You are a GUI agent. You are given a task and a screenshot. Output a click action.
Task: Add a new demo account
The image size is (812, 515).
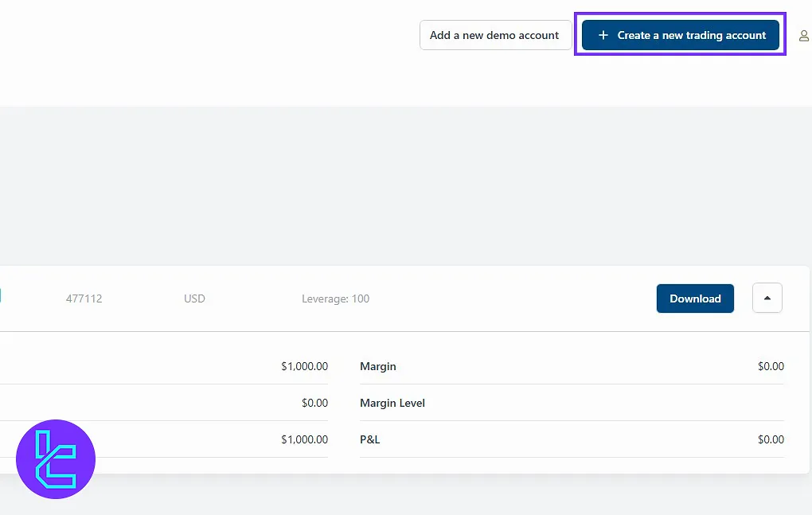tap(494, 35)
